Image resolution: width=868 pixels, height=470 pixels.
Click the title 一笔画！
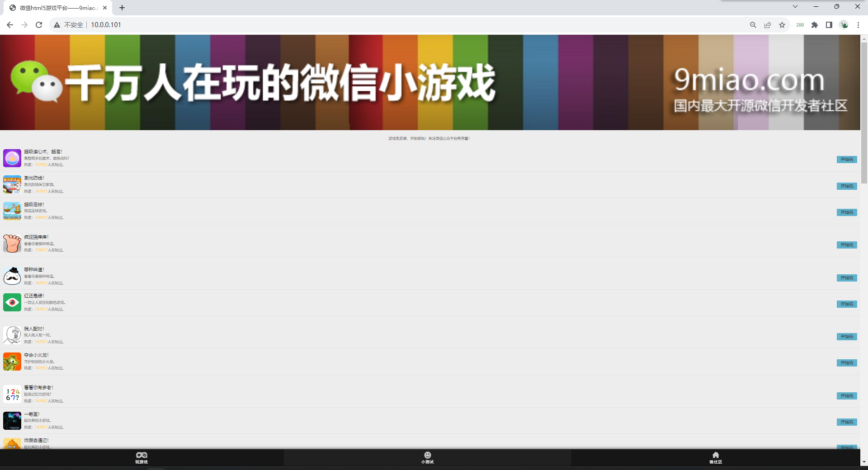(x=32, y=414)
